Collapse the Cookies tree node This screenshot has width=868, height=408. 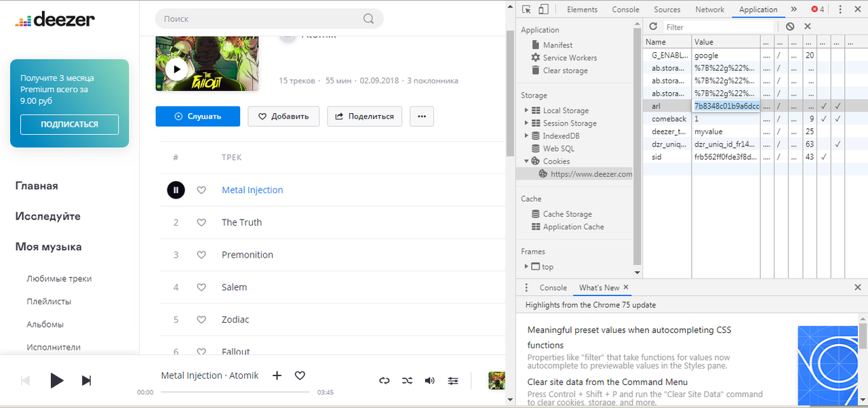pos(526,161)
